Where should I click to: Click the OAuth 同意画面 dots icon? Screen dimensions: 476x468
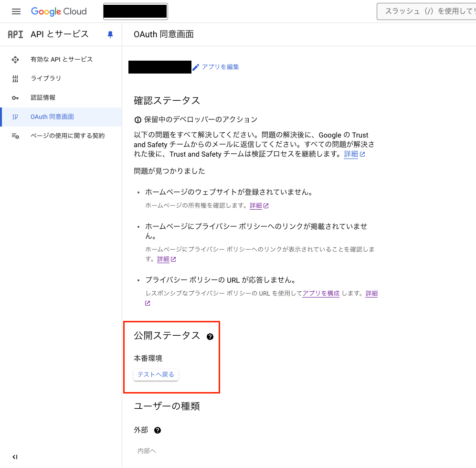click(x=15, y=117)
